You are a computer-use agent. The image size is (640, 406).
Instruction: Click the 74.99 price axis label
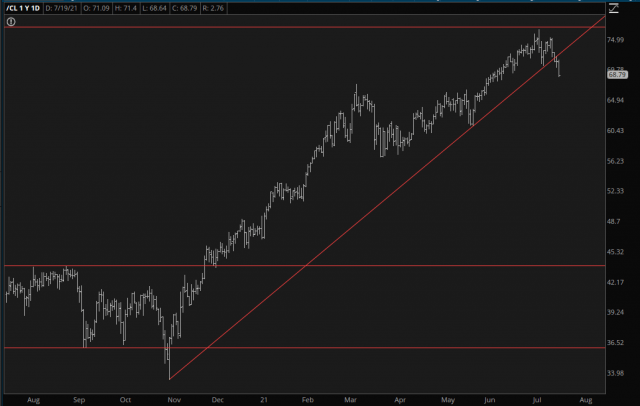click(617, 41)
